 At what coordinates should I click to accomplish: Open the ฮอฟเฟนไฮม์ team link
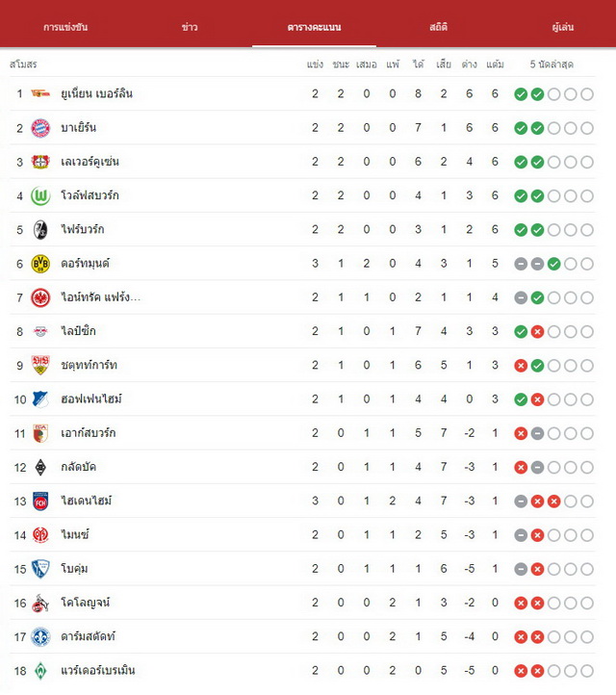tap(91, 399)
